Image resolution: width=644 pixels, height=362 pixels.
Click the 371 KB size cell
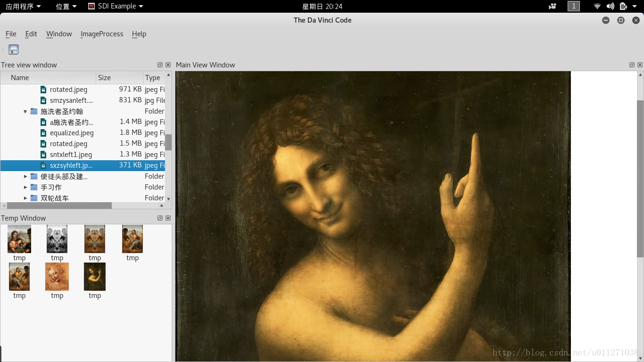(x=131, y=165)
